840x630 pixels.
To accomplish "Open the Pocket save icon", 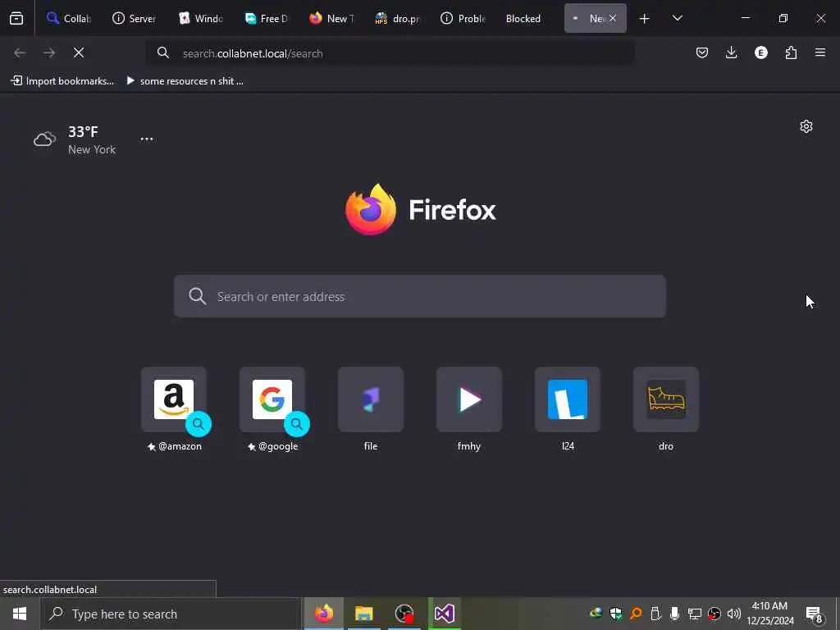I will 702,52.
